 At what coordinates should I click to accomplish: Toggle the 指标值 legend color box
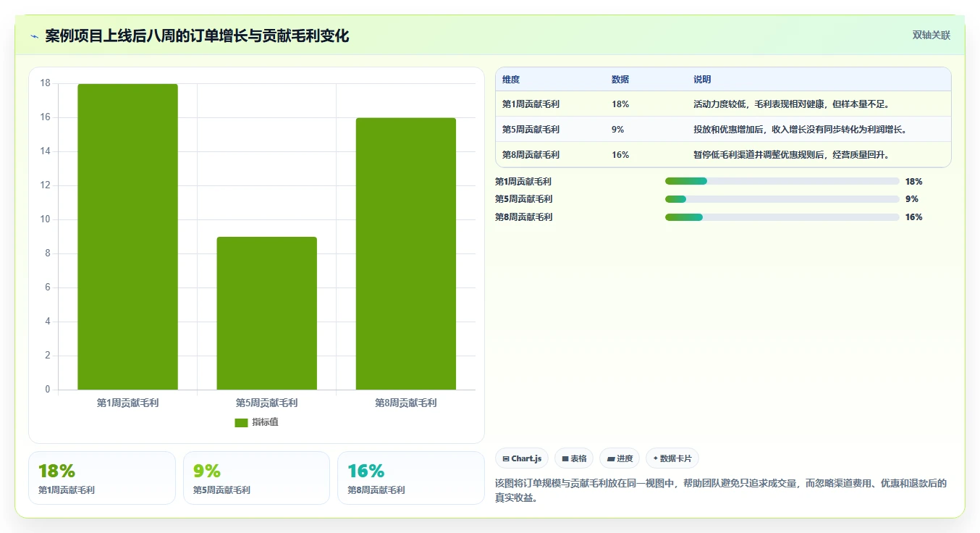pyautogui.click(x=241, y=423)
